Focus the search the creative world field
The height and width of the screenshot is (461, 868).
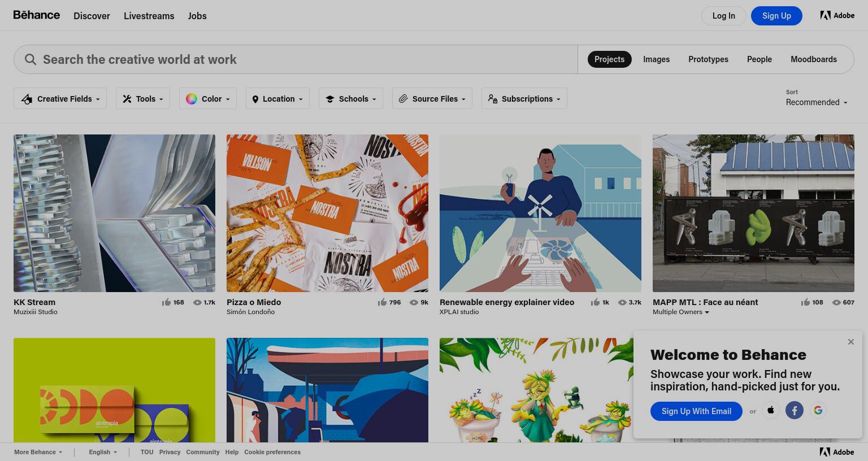click(296, 59)
